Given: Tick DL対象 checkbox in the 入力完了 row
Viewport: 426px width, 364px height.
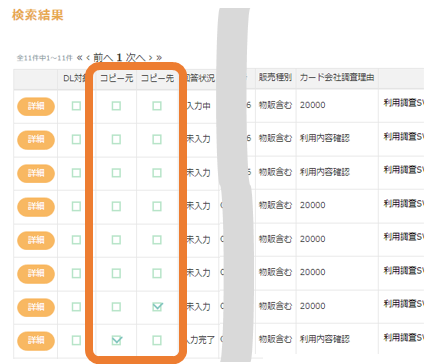Looking at the screenshot, I should click(76, 340).
